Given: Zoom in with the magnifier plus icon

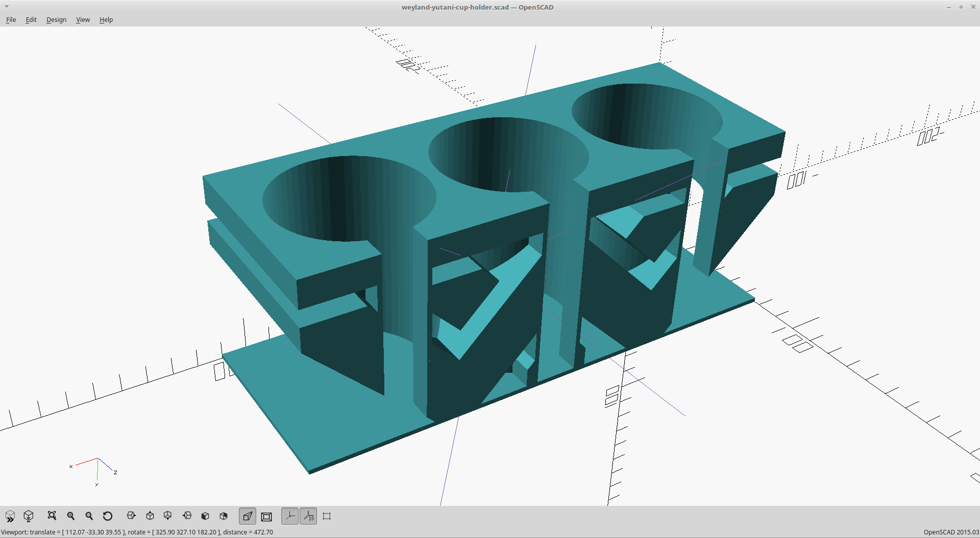Looking at the screenshot, I should click(x=70, y=516).
